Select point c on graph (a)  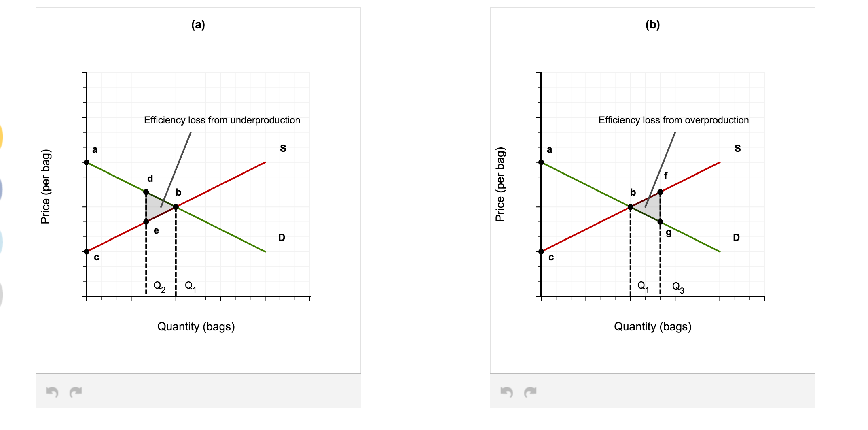[x=87, y=252]
